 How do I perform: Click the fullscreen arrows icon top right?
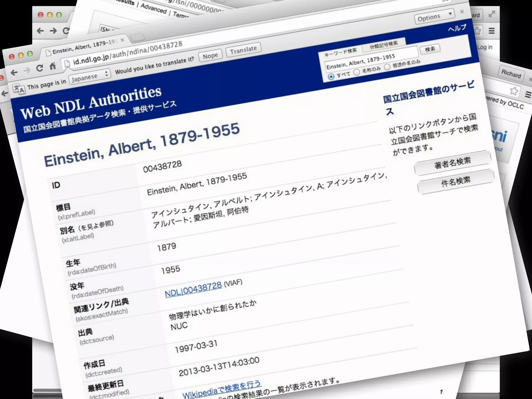tap(491, 14)
